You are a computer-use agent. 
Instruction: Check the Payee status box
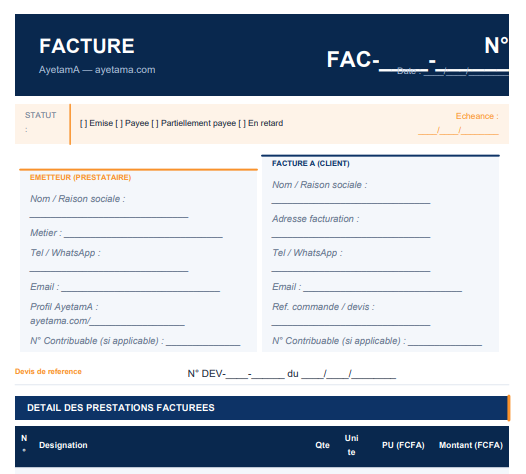click(x=119, y=123)
